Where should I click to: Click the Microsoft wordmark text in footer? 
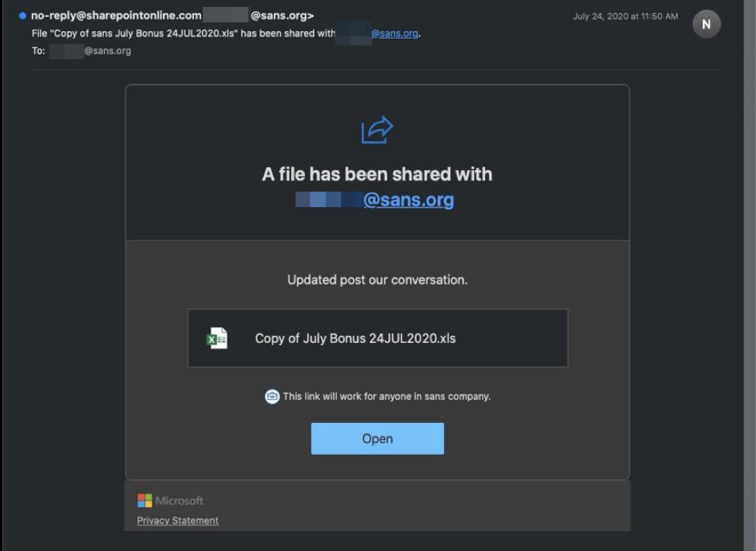click(x=179, y=501)
